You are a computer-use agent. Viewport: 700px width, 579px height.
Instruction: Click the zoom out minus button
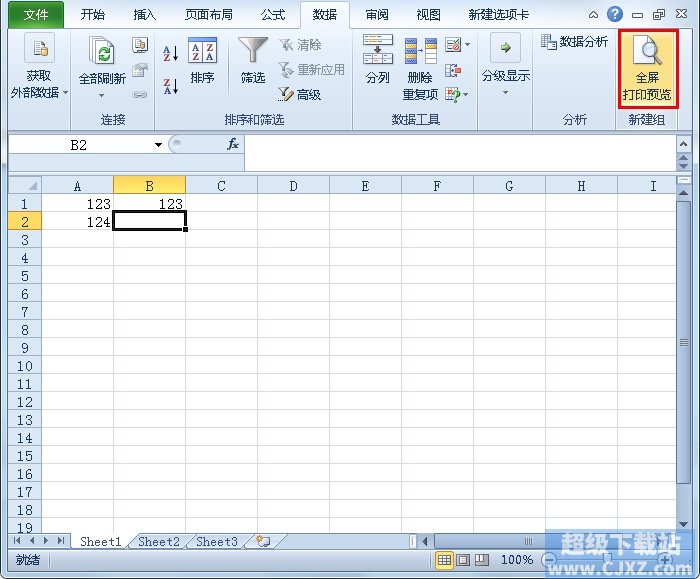(550, 560)
